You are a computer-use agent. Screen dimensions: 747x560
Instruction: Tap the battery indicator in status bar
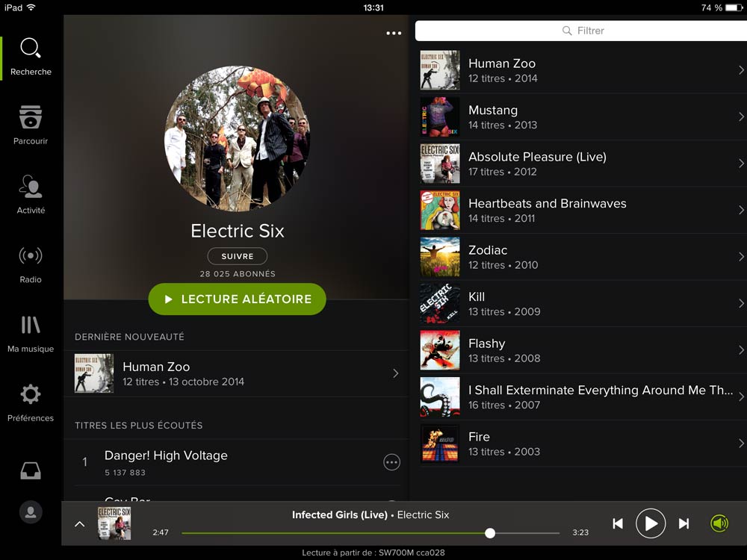click(x=734, y=7)
